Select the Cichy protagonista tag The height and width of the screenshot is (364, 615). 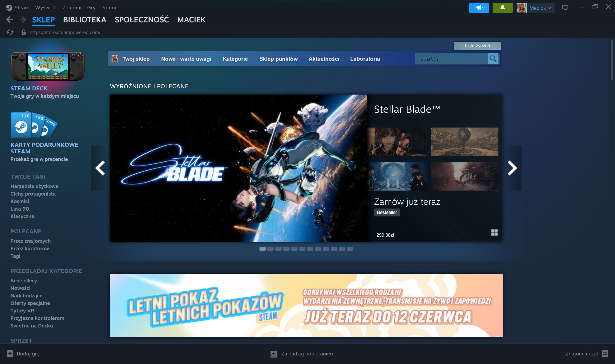pos(33,194)
